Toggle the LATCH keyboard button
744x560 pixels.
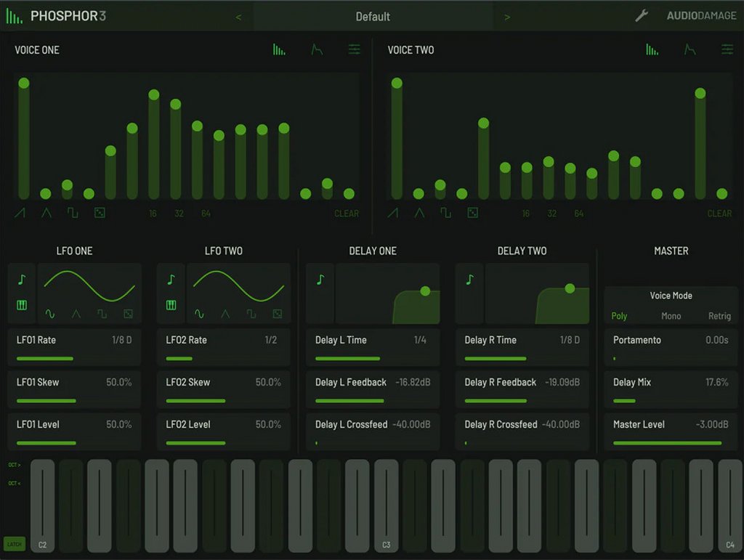[x=15, y=544]
